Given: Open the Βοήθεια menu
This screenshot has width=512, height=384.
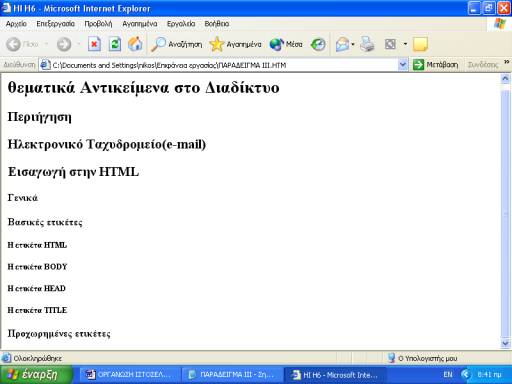Looking at the screenshot, I should 217,24.
